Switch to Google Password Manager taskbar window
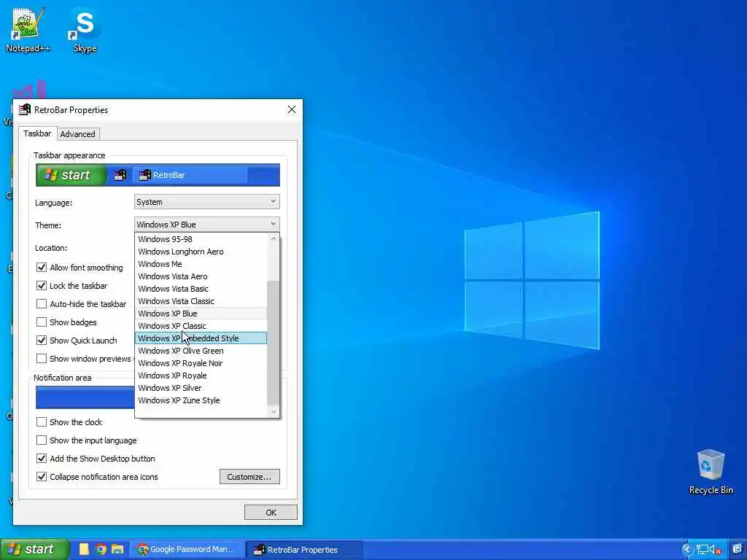 click(x=187, y=550)
